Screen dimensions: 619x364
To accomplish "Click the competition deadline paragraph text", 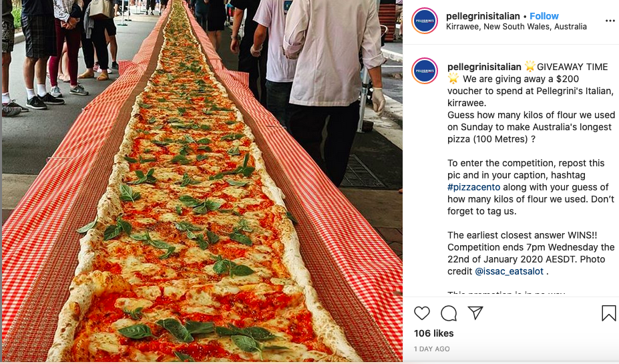I will pos(531,253).
